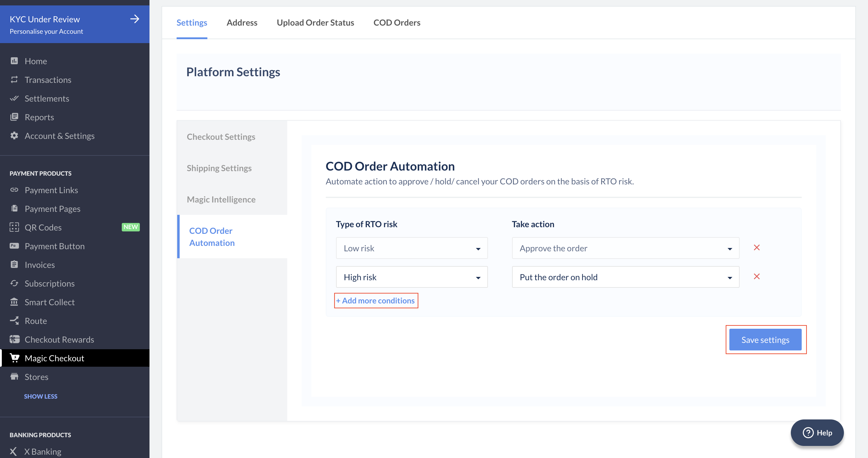Select the Transactions sidebar icon

[x=14, y=80]
